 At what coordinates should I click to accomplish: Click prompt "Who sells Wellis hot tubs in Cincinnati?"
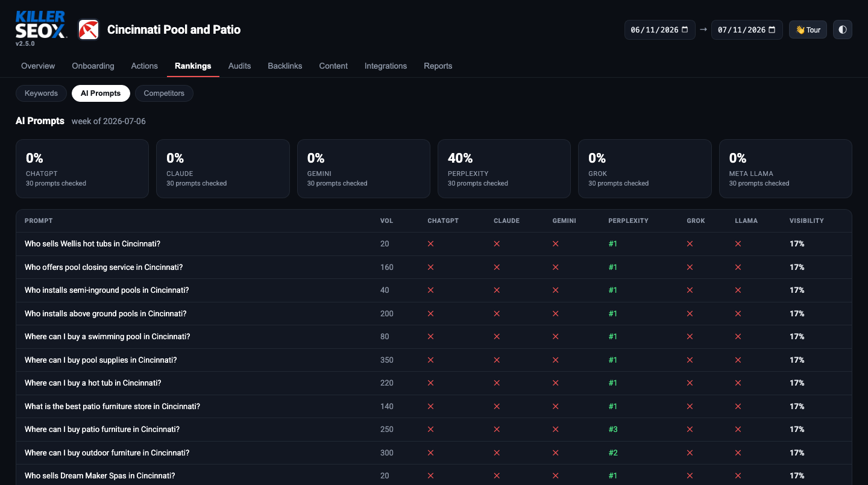pos(92,244)
